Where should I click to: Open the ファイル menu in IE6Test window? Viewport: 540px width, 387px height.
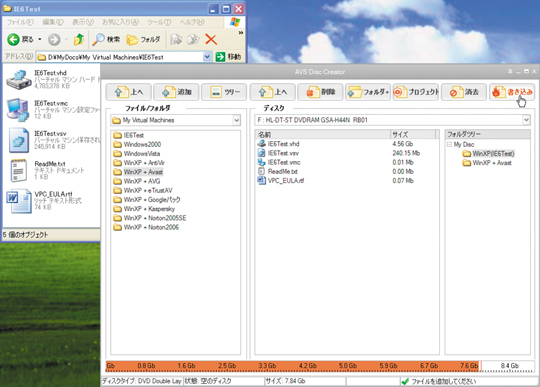point(20,22)
